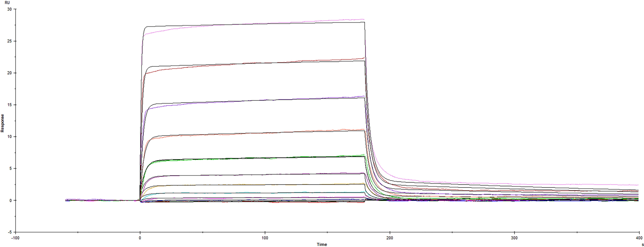The image size is (644, 247).
Task: Click the 10 tick label on y-axis
Action: (10, 137)
